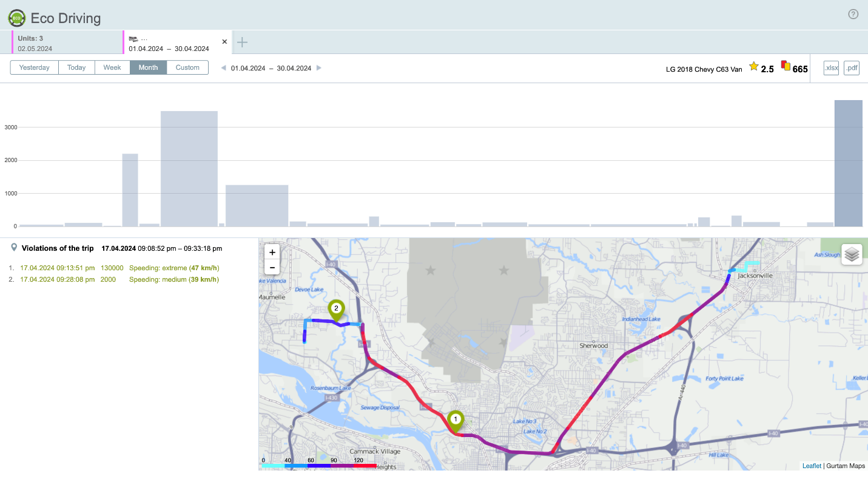This screenshot has width=868, height=493.
Task: Choose the Custom date range option
Action: point(187,67)
